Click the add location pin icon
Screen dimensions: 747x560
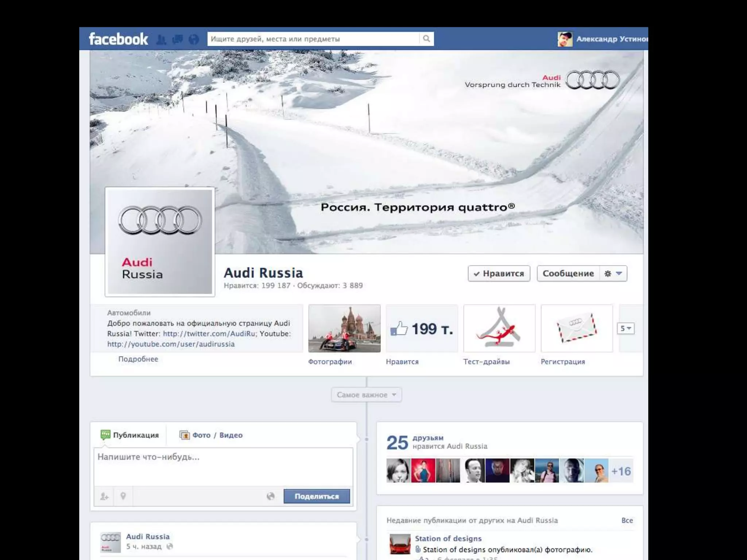point(123,496)
